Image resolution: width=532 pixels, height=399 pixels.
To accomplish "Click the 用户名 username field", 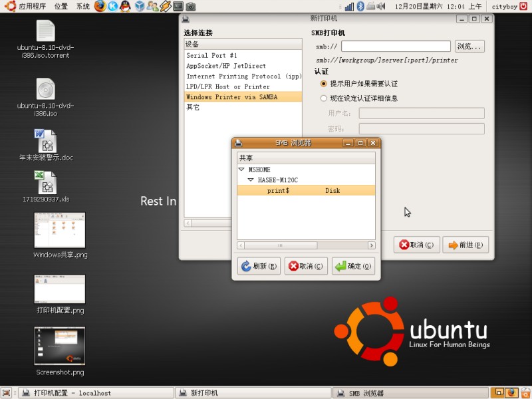I will [422, 113].
